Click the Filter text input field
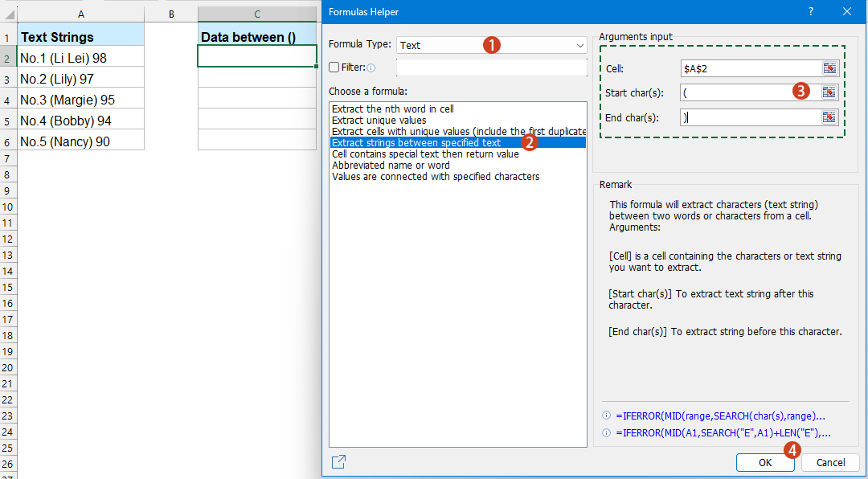868x479 pixels. (490, 68)
